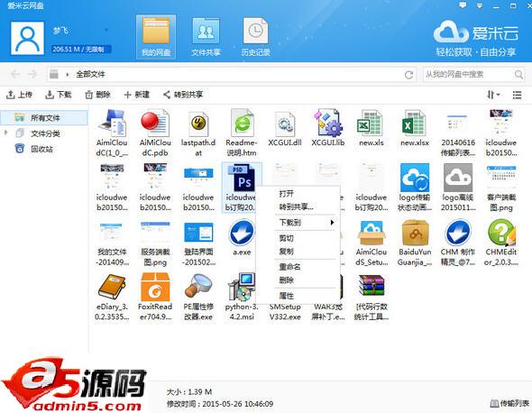Expand the 文件分类 tree node
Image resolution: width=532 pixels, height=413 pixels.
coord(5,133)
